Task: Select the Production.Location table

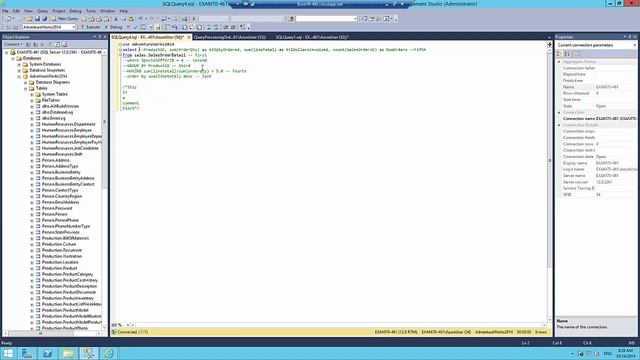Action: [x=60, y=262]
